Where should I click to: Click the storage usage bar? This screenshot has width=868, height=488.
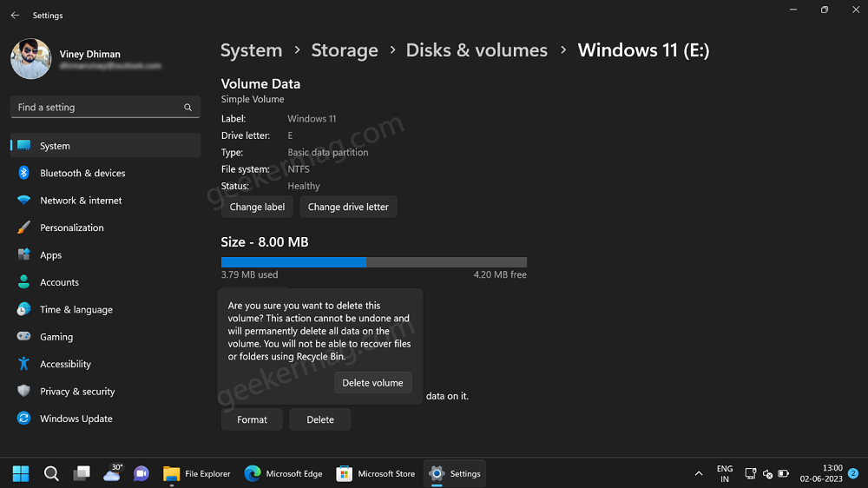373,262
